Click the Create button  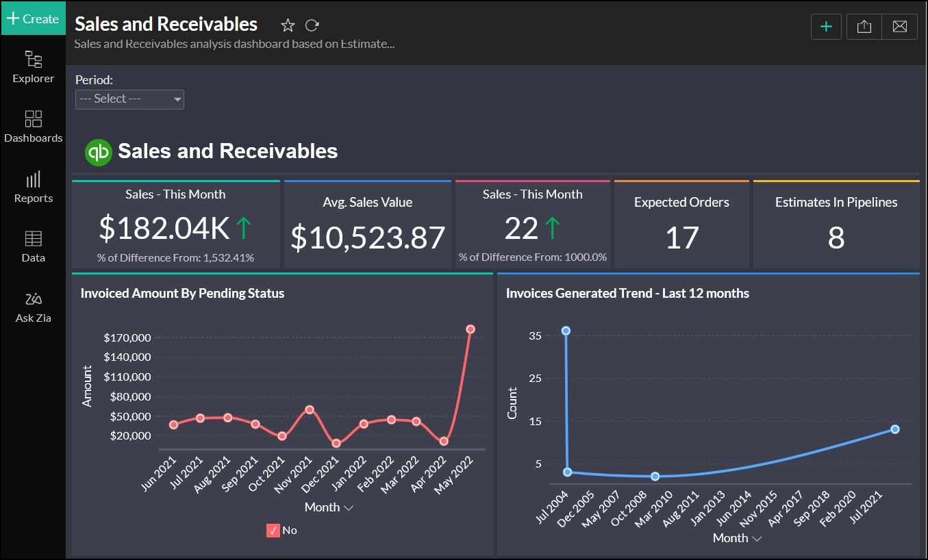click(x=33, y=18)
